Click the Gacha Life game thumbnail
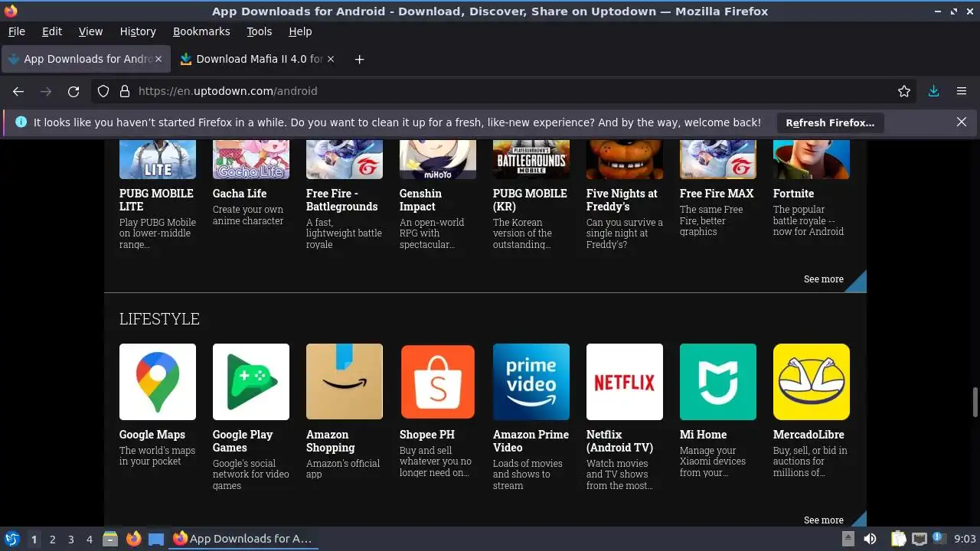 pyautogui.click(x=251, y=160)
